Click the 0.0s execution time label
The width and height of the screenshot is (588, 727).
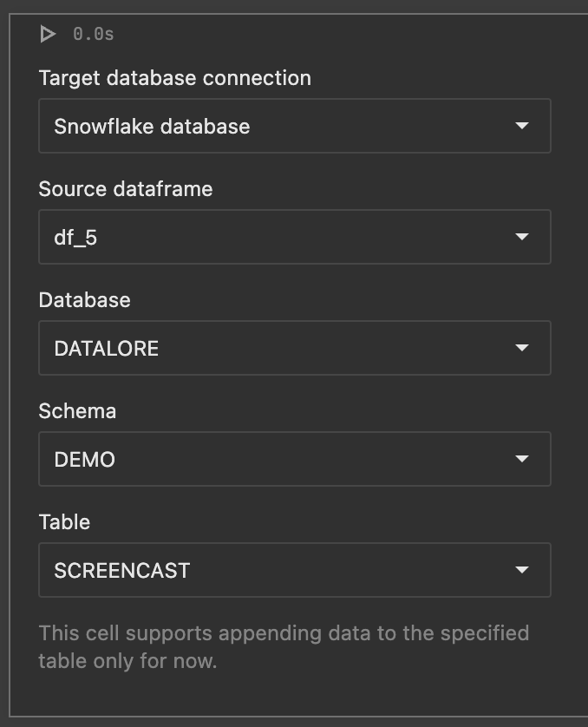93,35
